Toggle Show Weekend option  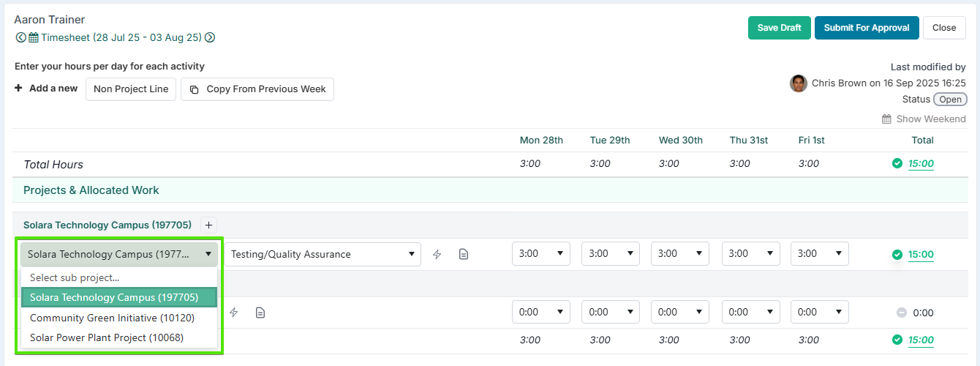point(924,119)
